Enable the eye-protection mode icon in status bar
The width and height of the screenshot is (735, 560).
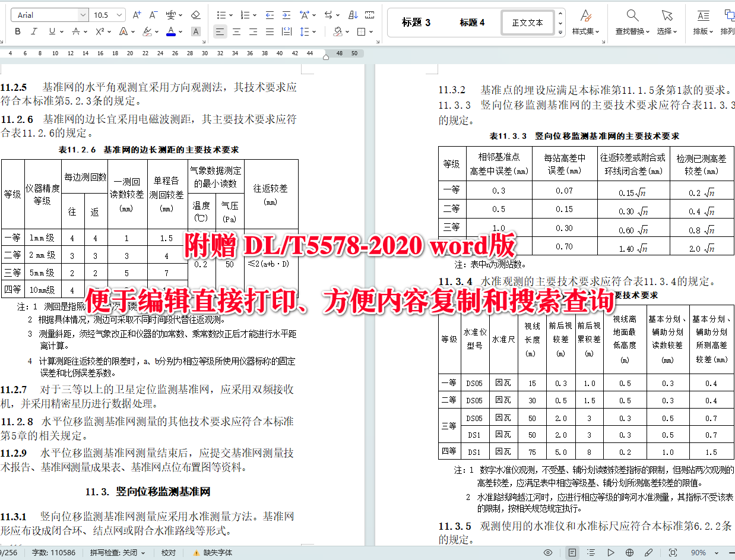548,553
